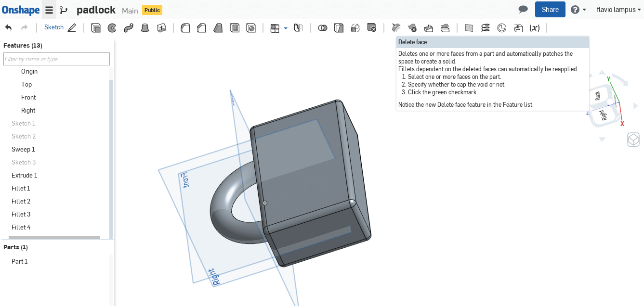
Task: Select the Linear pattern tool icon
Action: [275, 28]
